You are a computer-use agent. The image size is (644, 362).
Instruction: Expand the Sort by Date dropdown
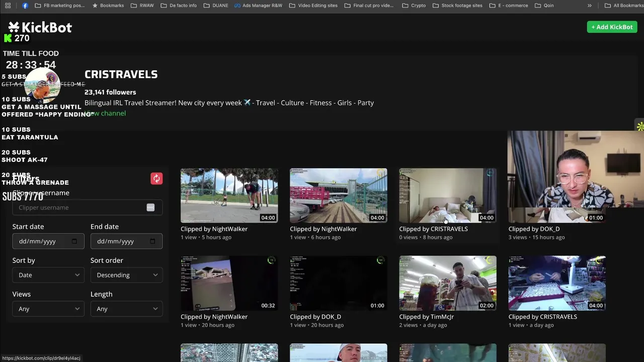click(x=48, y=275)
